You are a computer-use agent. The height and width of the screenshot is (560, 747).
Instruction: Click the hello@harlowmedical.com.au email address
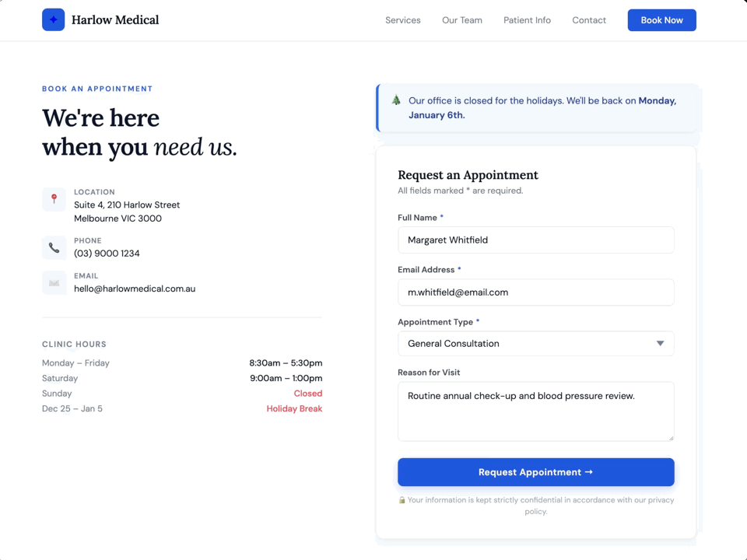click(x=135, y=289)
